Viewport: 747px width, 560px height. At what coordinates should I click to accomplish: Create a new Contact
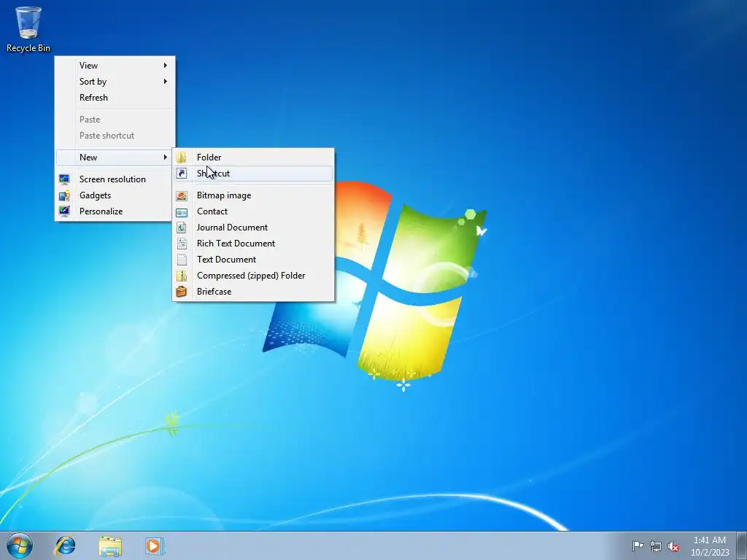253,211
